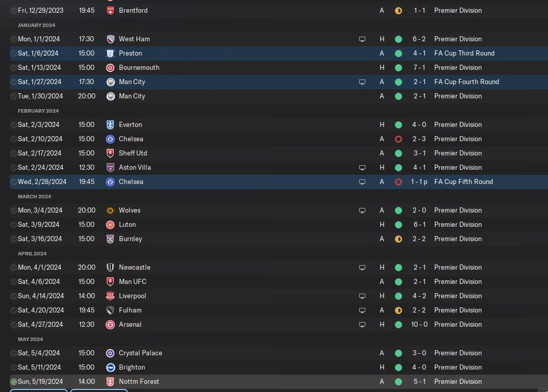Click the Arsenal club badge
The image size is (548, 392).
[110, 325]
